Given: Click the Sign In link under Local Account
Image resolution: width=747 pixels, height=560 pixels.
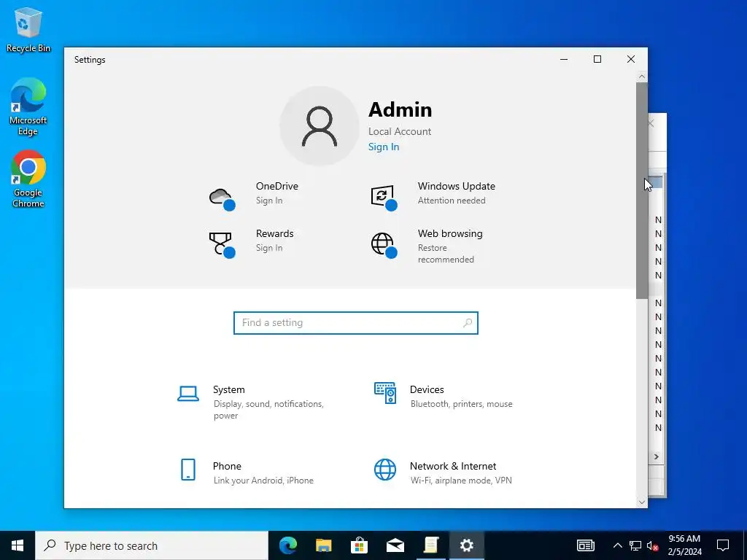Looking at the screenshot, I should pyautogui.click(x=384, y=147).
